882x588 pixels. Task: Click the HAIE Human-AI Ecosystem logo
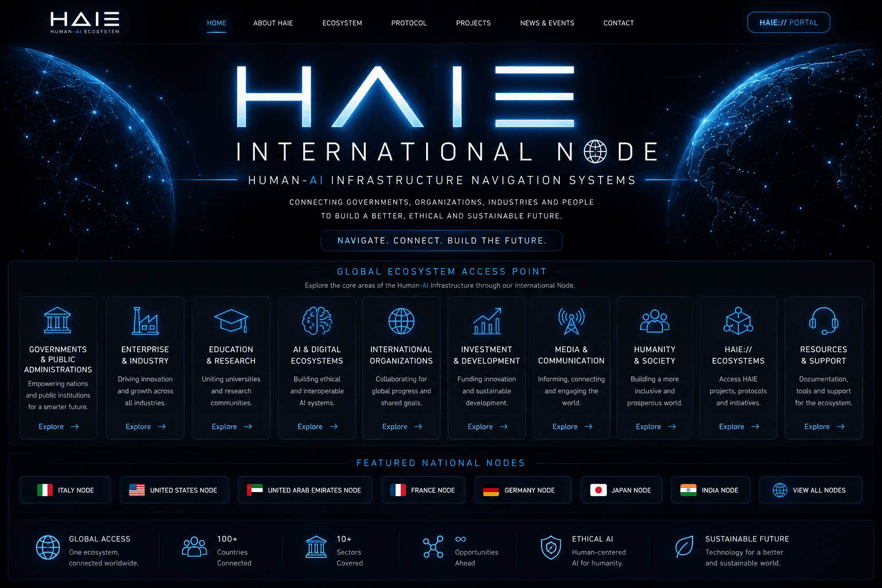coord(85,23)
